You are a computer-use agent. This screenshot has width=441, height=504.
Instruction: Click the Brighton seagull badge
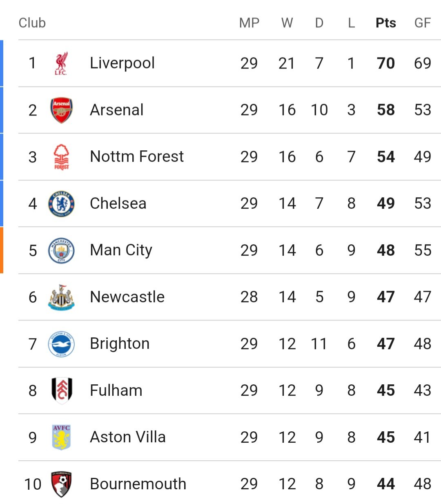(61, 344)
